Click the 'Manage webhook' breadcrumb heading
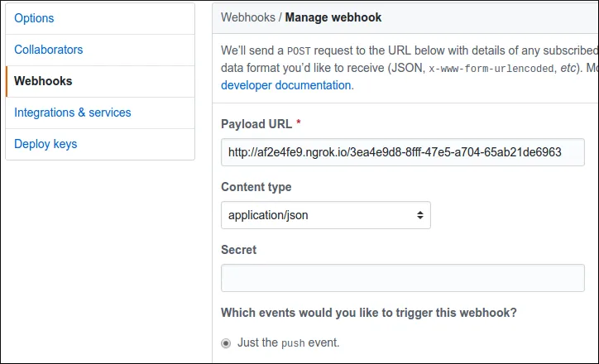The image size is (599, 364). tap(333, 17)
